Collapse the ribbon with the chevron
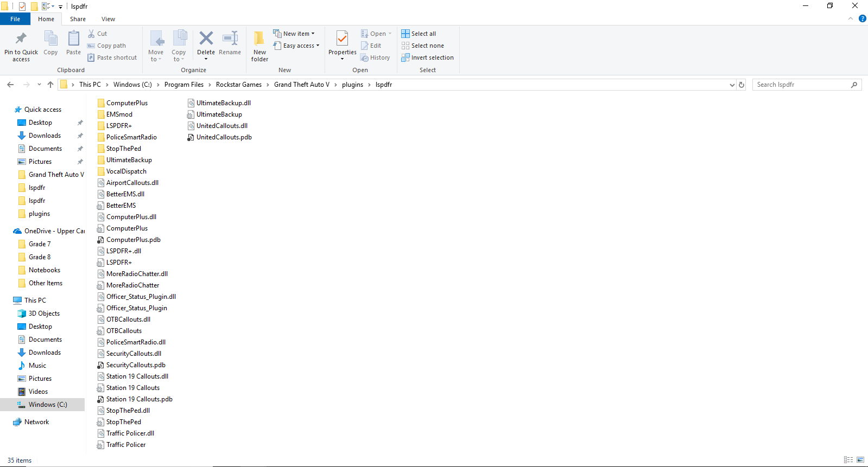Viewport: 868px width, 467px height. [x=851, y=18]
